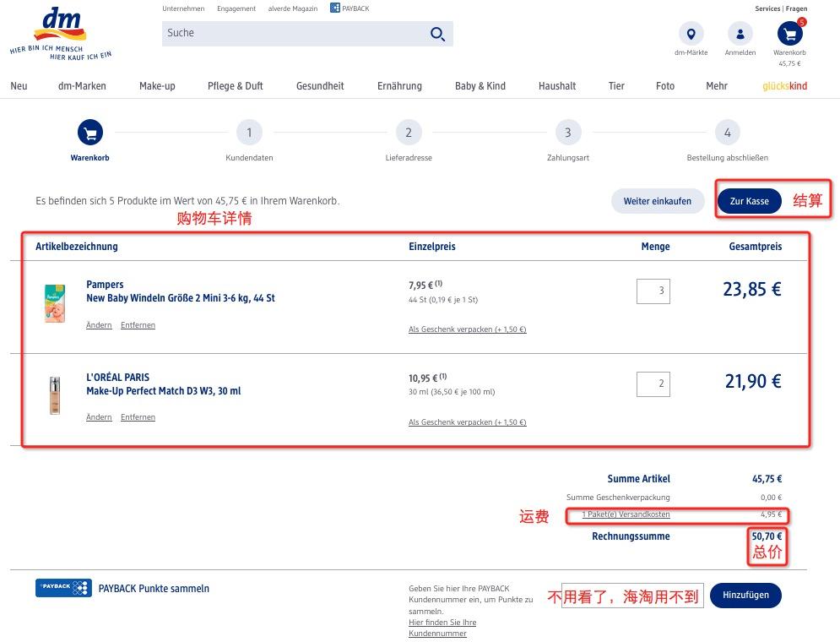Viewport: 840px width, 642px height.
Task: Open the Pflege & Duft menu
Action: point(236,86)
